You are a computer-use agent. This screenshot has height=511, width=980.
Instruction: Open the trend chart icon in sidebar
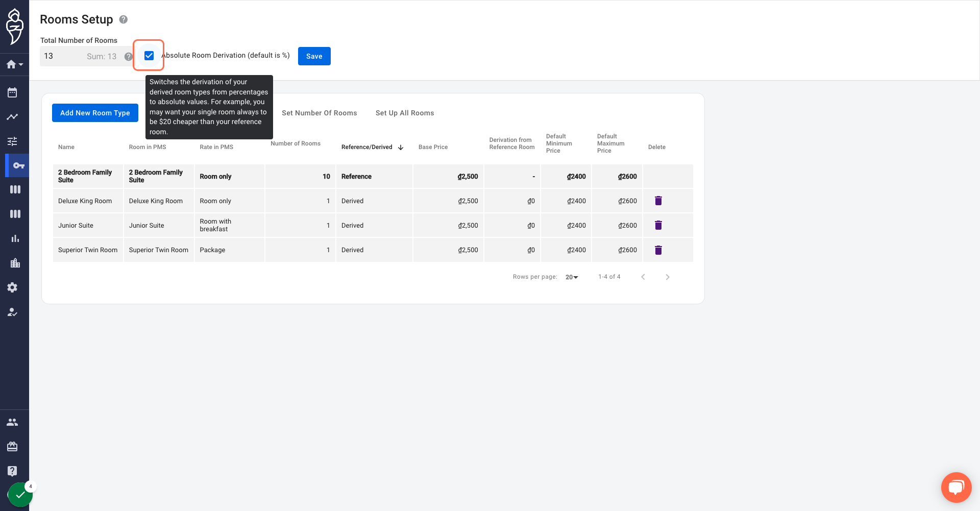(12, 117)
